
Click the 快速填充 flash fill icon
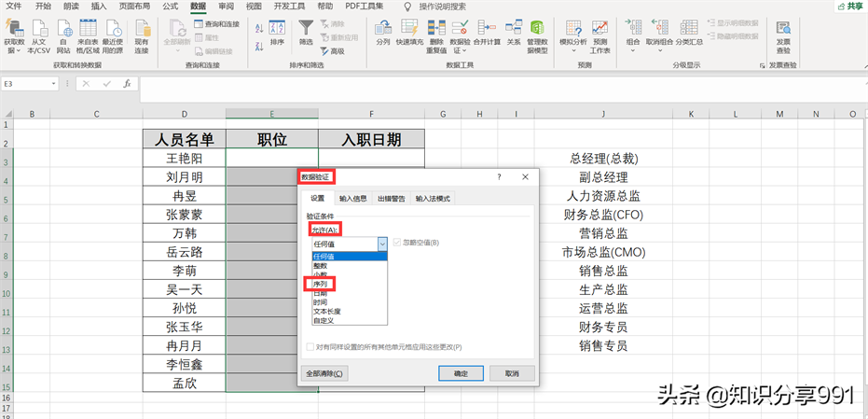click(x=407, y=31)
